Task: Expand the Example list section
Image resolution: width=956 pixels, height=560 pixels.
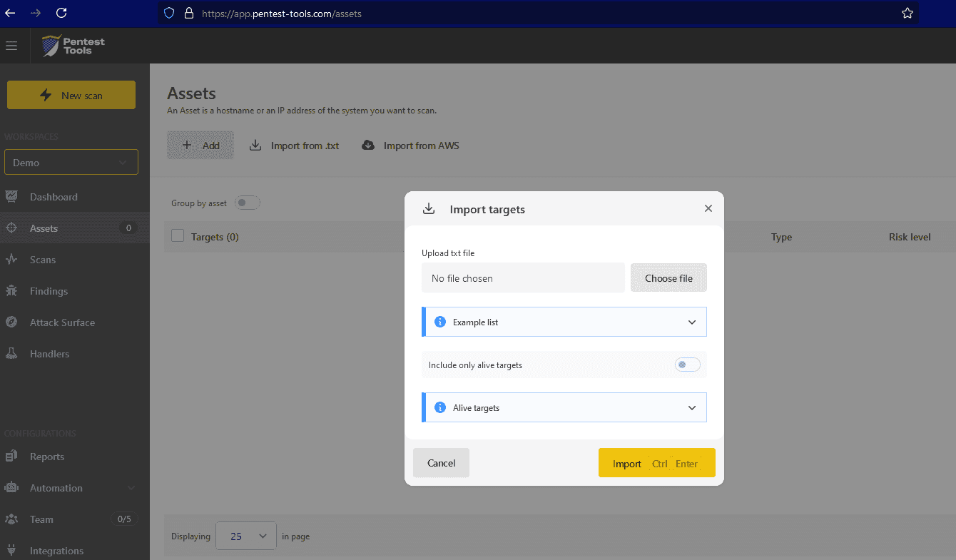Action: pos(691,322)
